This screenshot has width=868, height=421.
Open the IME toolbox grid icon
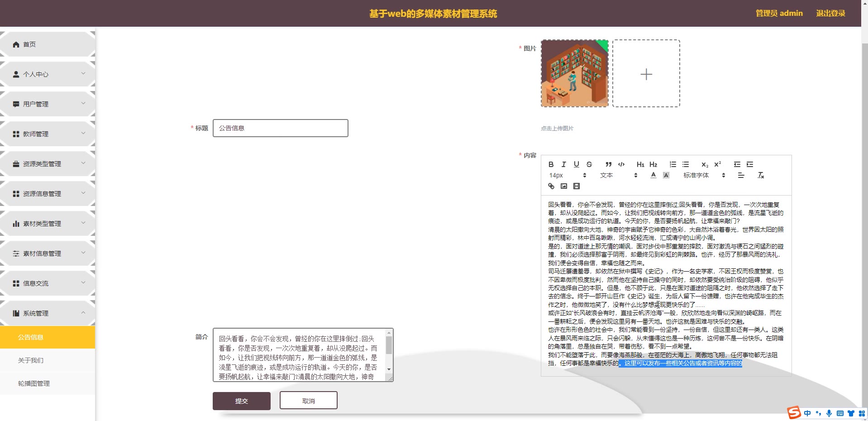pos(862,413)
